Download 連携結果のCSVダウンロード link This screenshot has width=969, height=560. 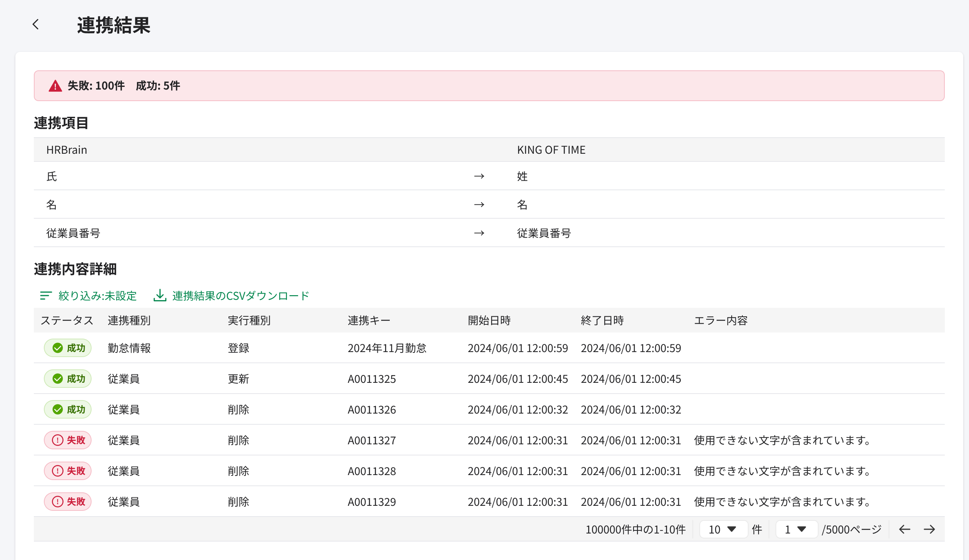pos(231,296)
